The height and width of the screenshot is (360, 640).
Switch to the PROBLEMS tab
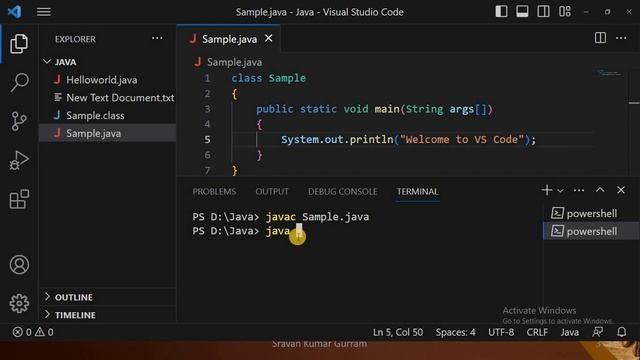click(x=214, y=191)
